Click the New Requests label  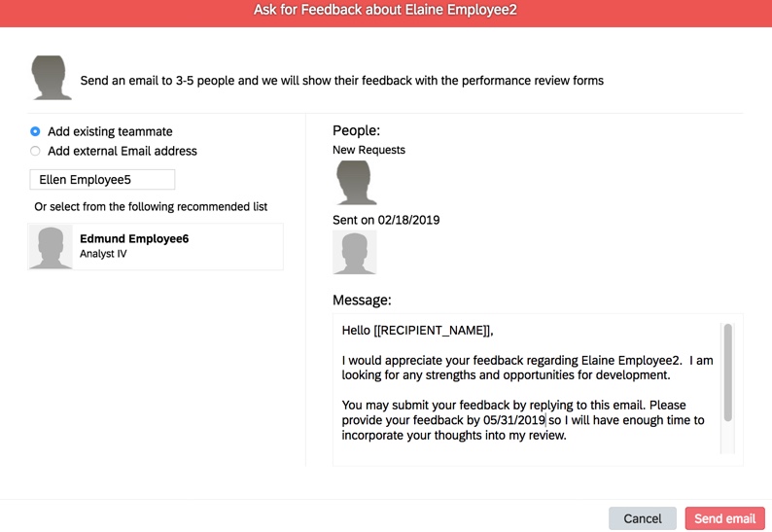pyautogui.click(x=368, y=150)
